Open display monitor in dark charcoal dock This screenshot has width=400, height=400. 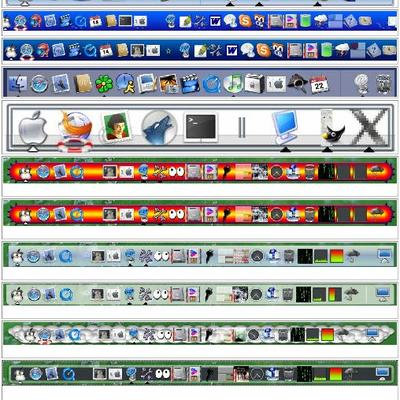[382, 373]
